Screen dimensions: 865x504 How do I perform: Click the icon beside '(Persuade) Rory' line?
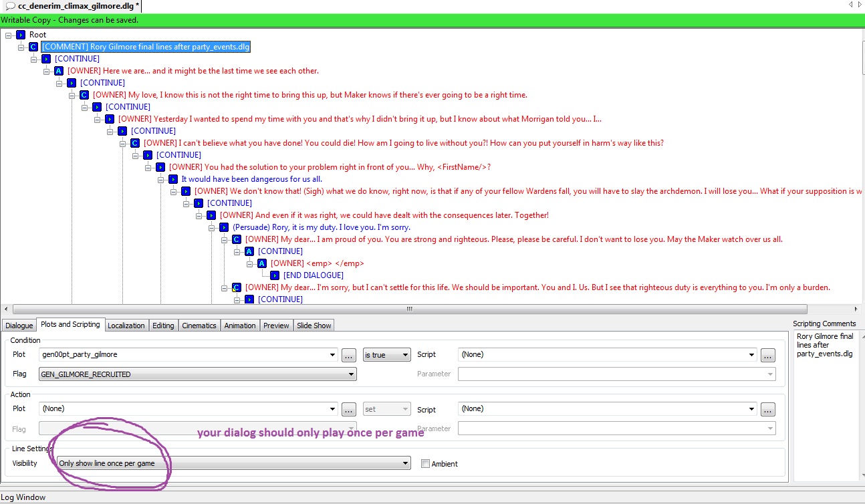point(224,227)
